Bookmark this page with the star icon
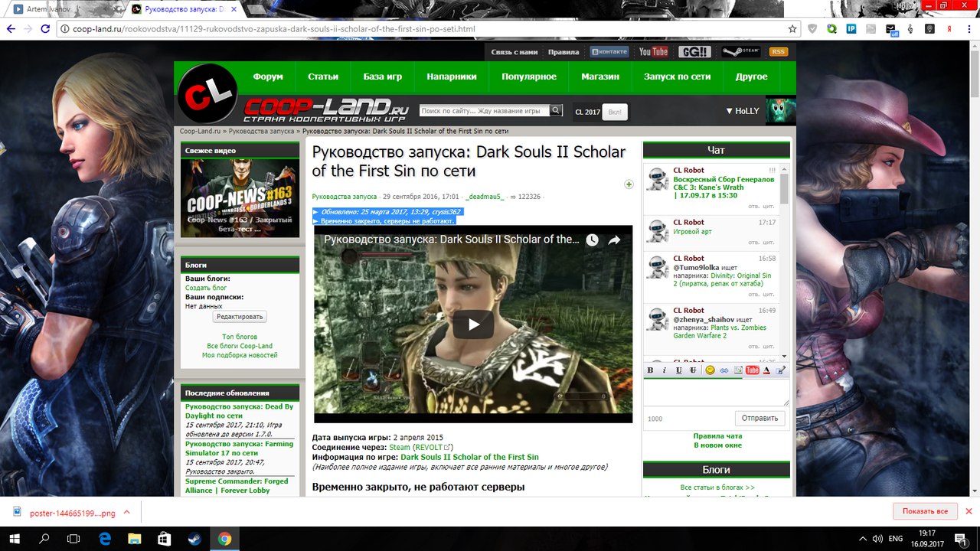980x551 pixels. pyautogui.click(x=792, y=29)
